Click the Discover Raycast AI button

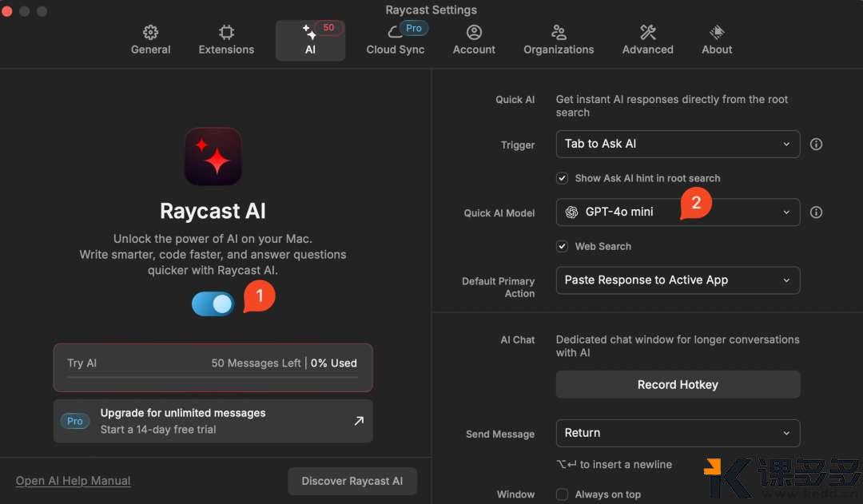(352, 482)
